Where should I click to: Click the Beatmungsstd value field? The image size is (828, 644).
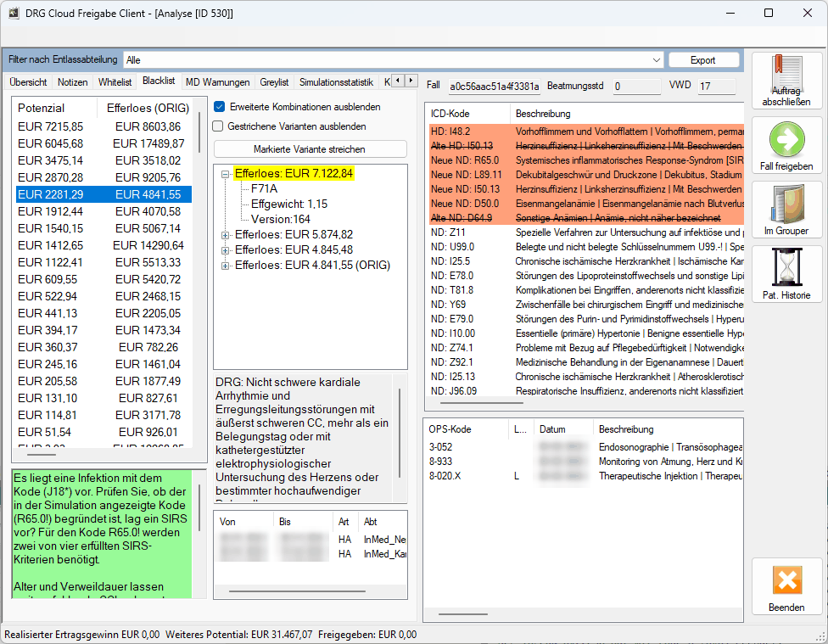(x=636, y=86)
